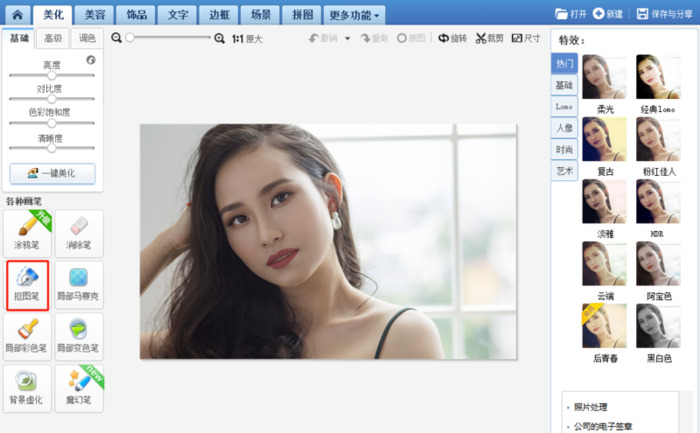Switch to the 饰品 tab
The image size is (700, 433).
[x=136, y=15]
